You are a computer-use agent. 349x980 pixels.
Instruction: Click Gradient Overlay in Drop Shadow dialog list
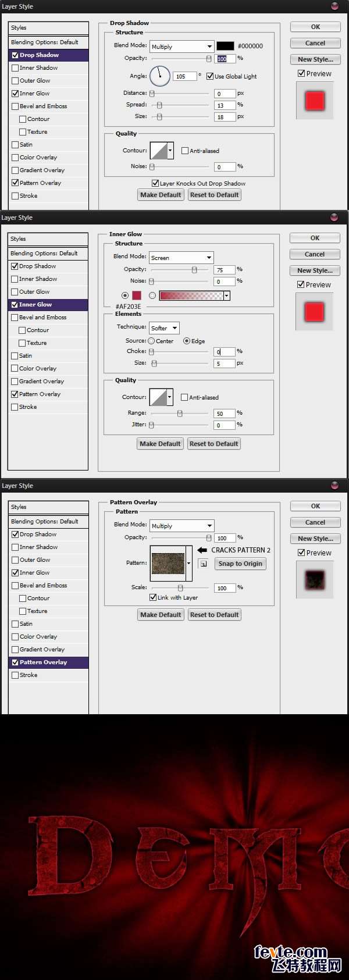pyautogui.click(x=42, y=170)
